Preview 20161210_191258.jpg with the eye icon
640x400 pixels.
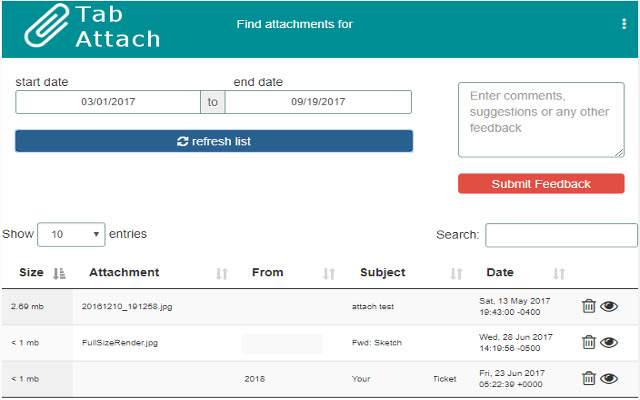(x=609, y=306)
